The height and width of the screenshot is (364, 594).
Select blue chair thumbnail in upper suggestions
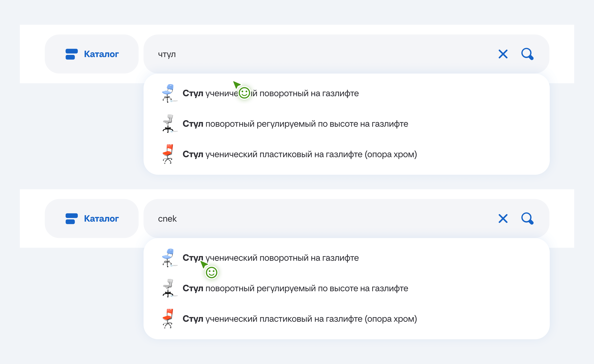168,93
